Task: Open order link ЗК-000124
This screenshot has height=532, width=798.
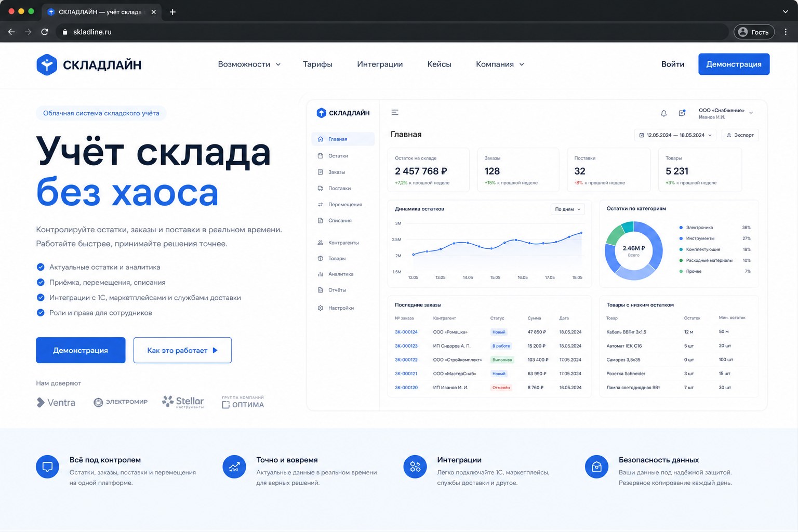Action: click(406, 332)
